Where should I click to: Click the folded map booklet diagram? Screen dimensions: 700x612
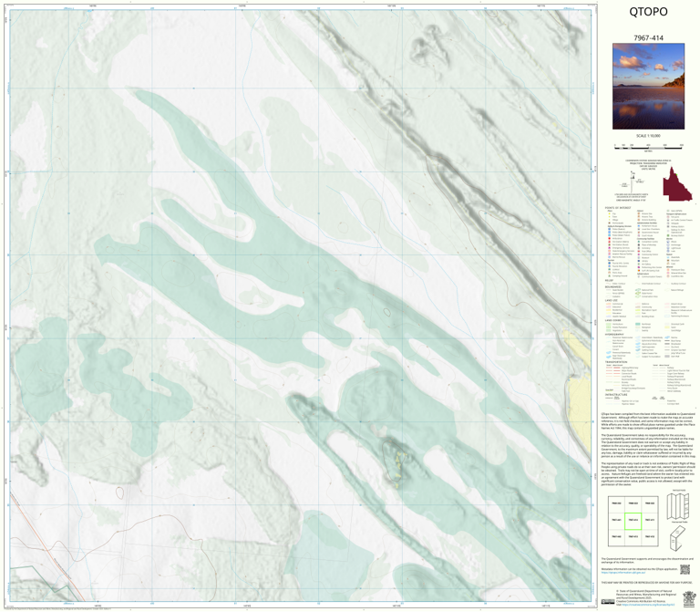[677, 538]
